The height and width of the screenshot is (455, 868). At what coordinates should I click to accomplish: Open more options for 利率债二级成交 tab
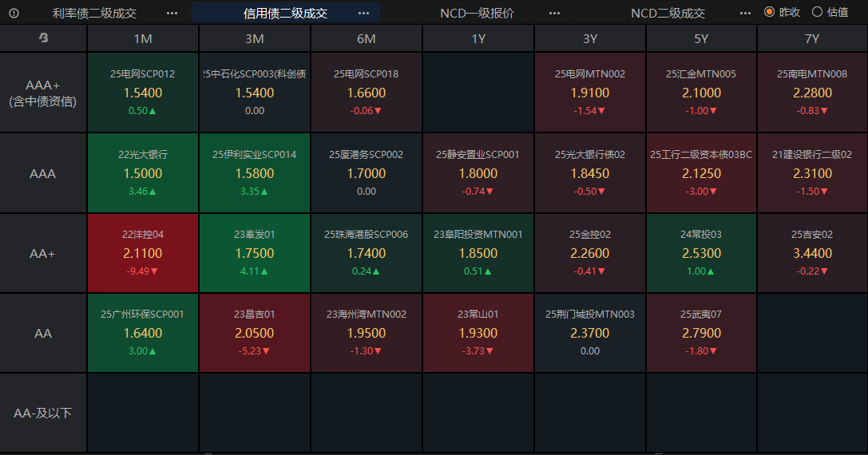pyautogui.click(x=172, y=13)
